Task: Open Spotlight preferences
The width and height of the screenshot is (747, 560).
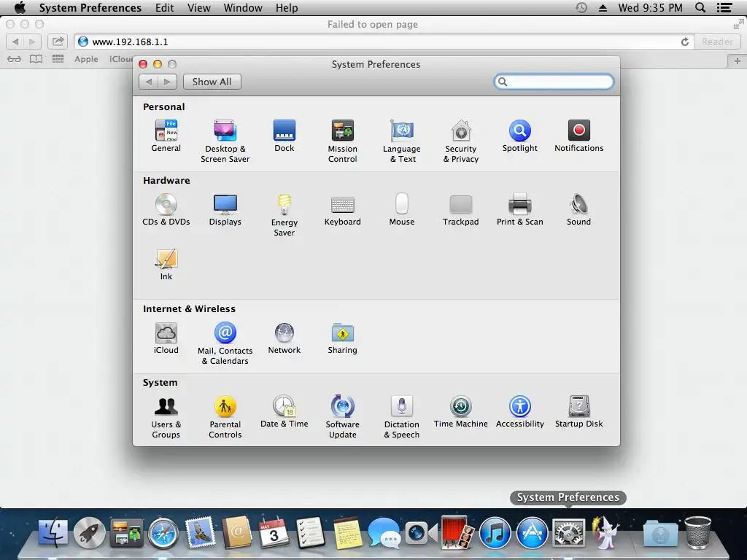Action: (519, 136)
